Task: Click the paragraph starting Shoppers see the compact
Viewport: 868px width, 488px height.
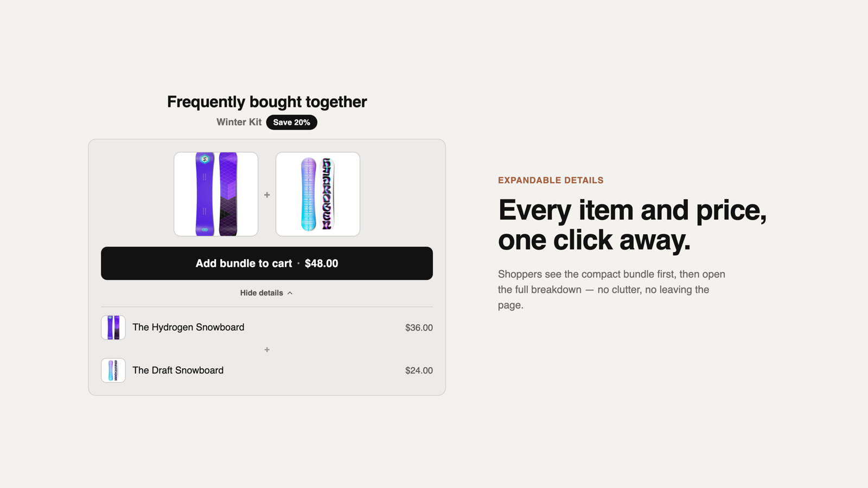Action: (612, 290)
